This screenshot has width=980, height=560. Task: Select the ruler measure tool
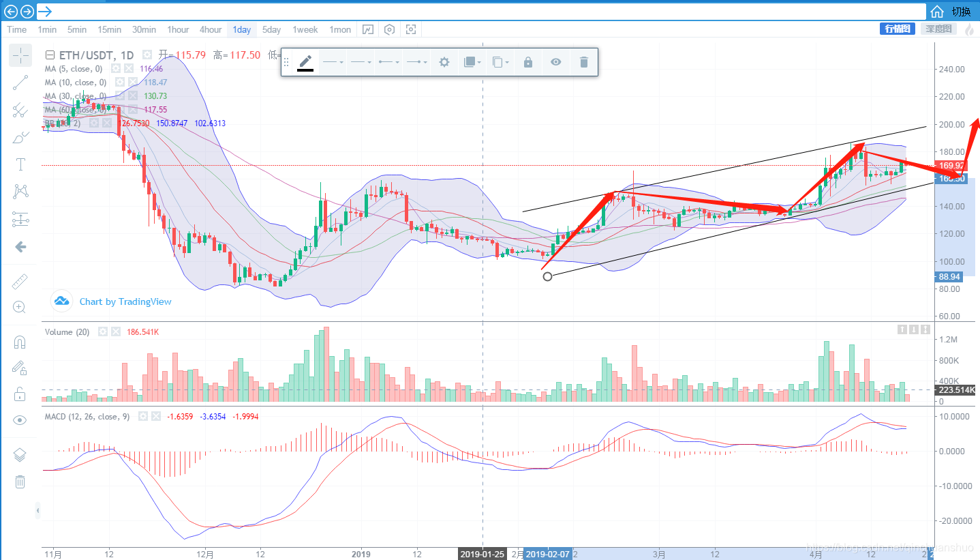(20, 280)
